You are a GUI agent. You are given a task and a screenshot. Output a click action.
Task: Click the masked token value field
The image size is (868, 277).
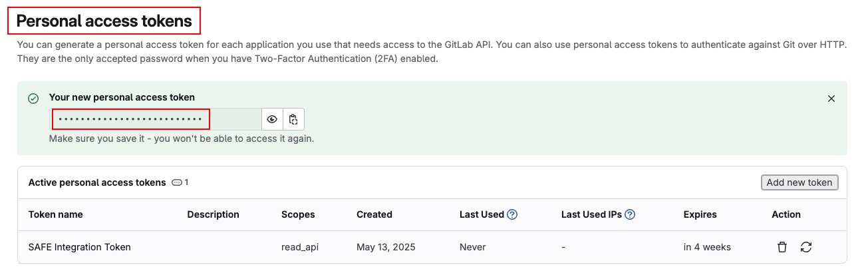156,120
